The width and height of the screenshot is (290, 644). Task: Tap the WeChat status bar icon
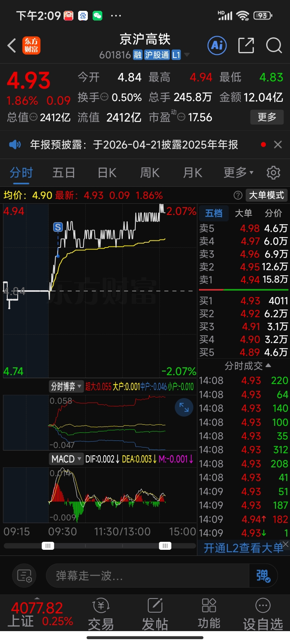97,16
